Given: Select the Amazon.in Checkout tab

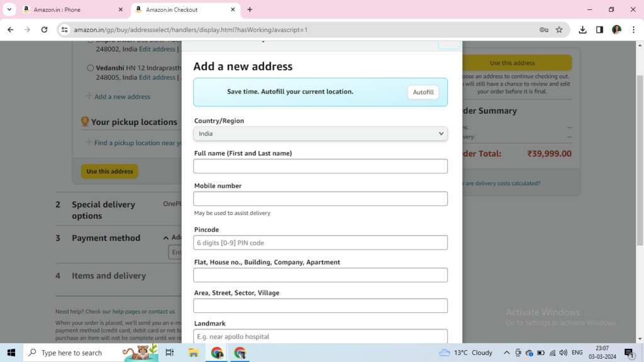Looking at the screenshot, I should click(x=184, y=9).
